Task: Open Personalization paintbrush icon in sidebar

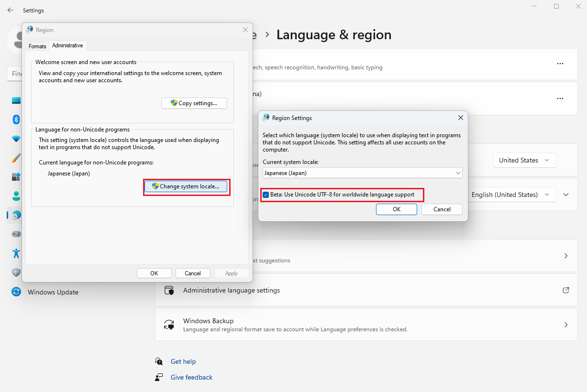Action: 16,158
